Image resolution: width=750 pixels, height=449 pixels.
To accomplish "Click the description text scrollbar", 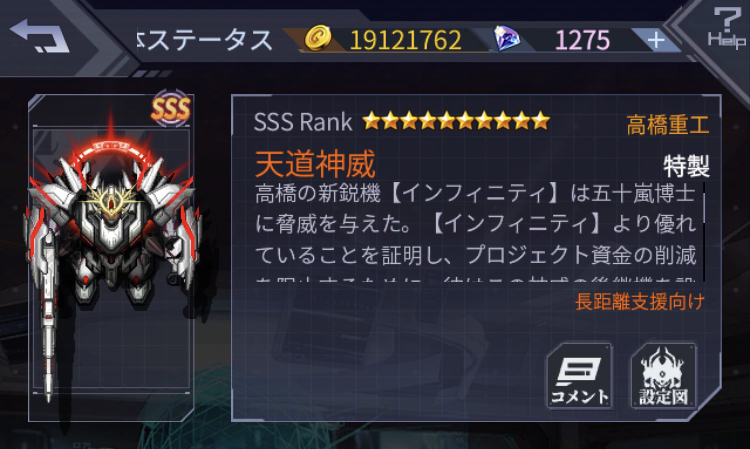I will point(704,232).
